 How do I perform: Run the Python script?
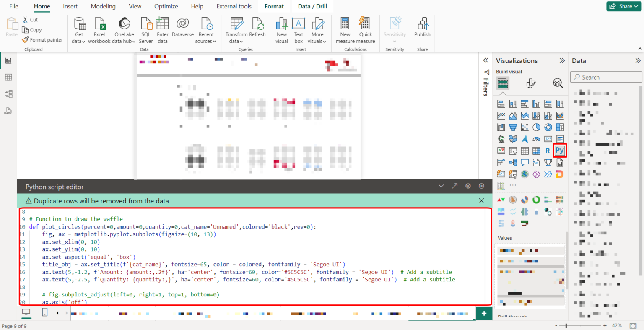481,186
